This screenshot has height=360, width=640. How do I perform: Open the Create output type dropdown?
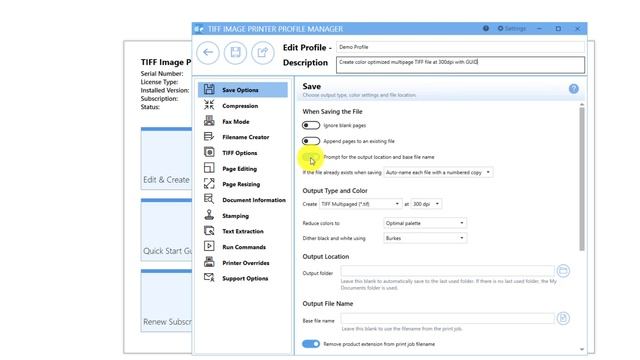point(360,204)
